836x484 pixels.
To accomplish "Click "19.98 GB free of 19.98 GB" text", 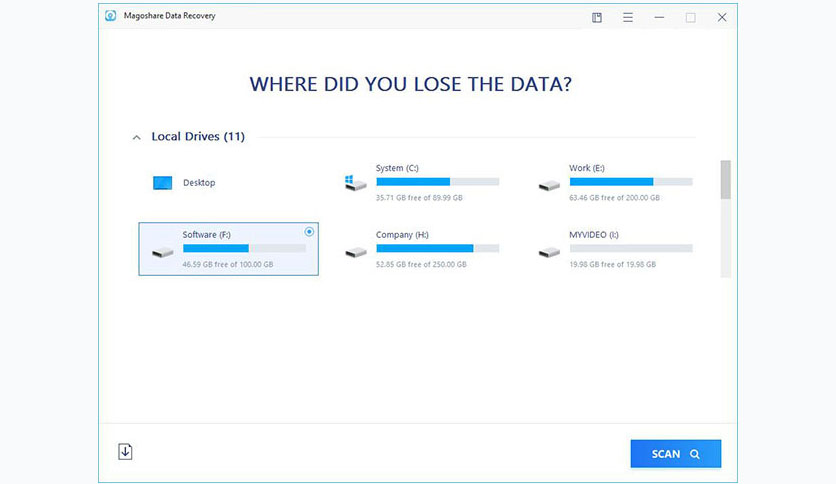I will click(613, 264).
